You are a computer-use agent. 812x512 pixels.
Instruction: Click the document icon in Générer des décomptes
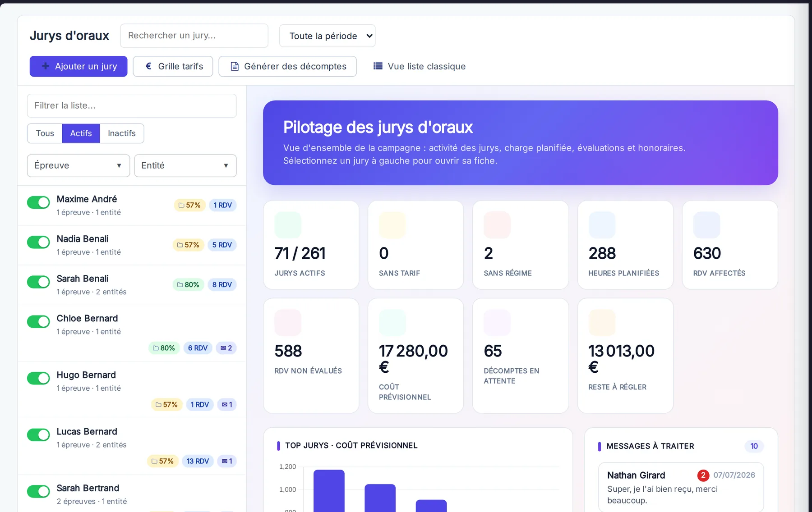pyautogui.click(x=235, y=66)
